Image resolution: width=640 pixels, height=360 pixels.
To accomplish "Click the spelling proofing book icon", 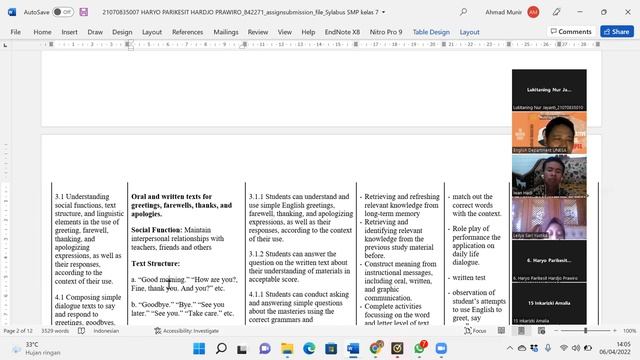I will [x=81, y=331].
